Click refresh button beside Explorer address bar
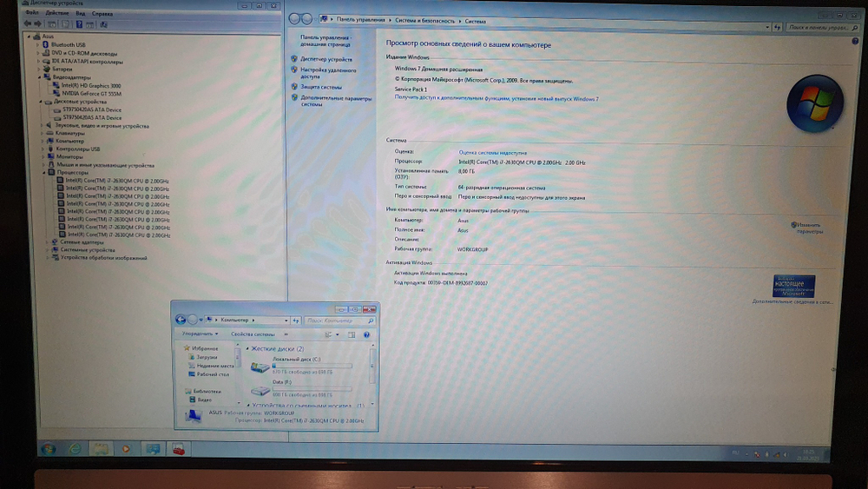This screenshot has width=868, height=489. coord(296,320)
